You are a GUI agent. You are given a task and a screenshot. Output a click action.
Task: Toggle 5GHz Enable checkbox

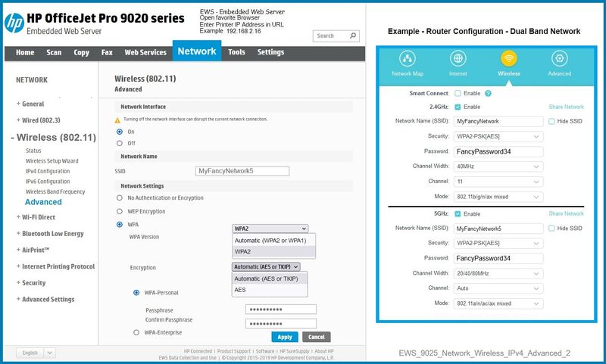pos(458,214)
